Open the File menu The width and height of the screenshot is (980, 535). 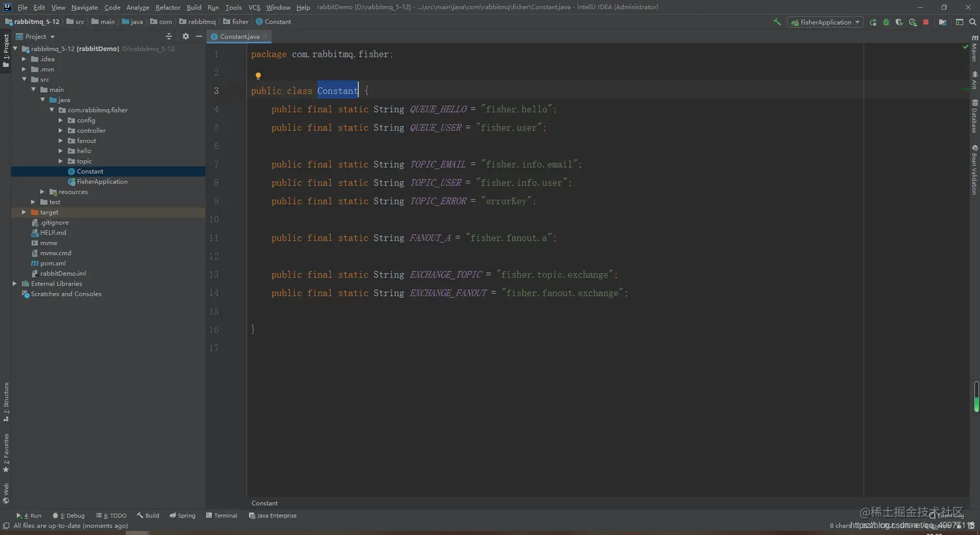click(23, 7)
